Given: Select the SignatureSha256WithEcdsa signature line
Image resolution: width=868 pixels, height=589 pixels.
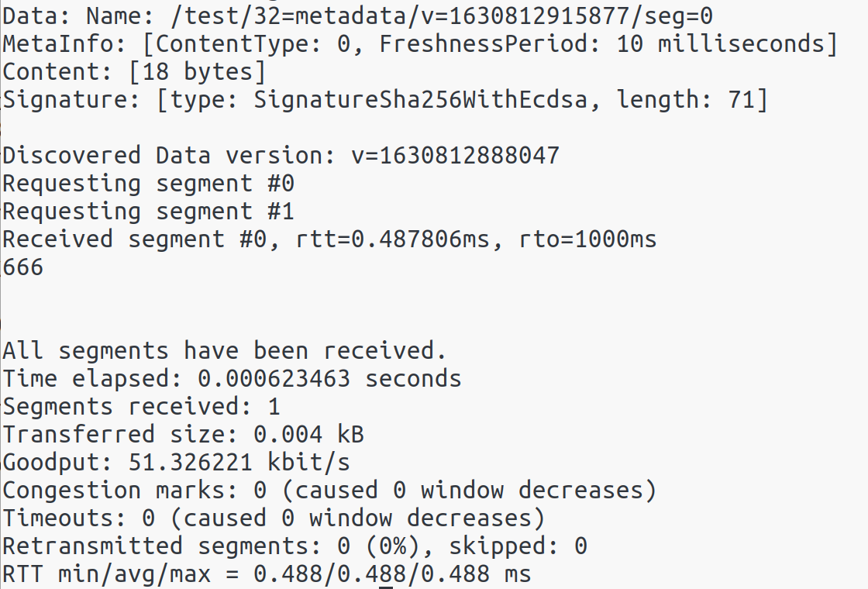Looking at the screenshot, I should click(385, 100).
